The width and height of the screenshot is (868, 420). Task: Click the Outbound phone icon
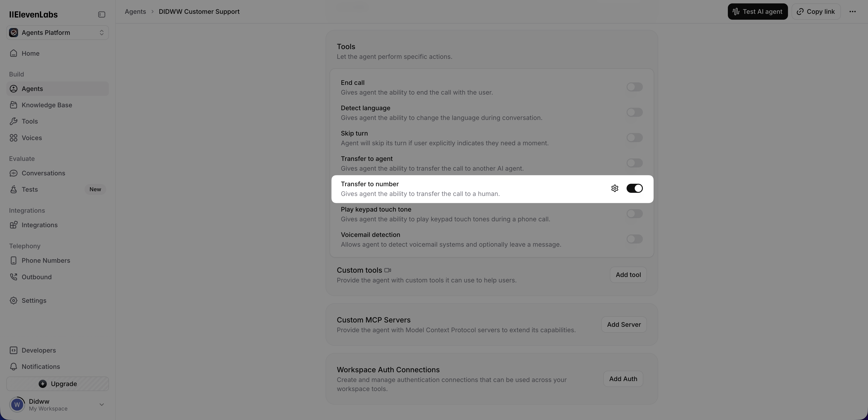click(14, 277)
